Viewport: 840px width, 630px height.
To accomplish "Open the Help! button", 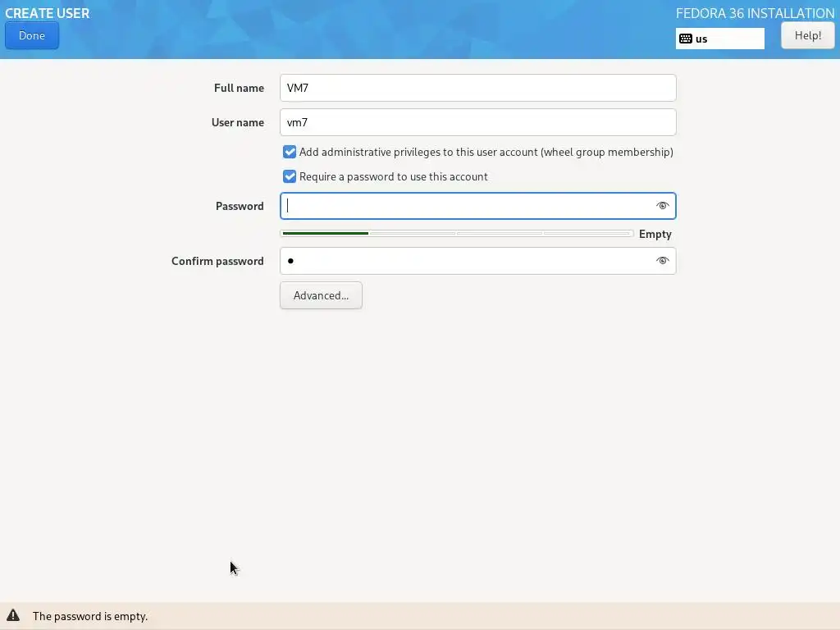I will coord(807,35).
